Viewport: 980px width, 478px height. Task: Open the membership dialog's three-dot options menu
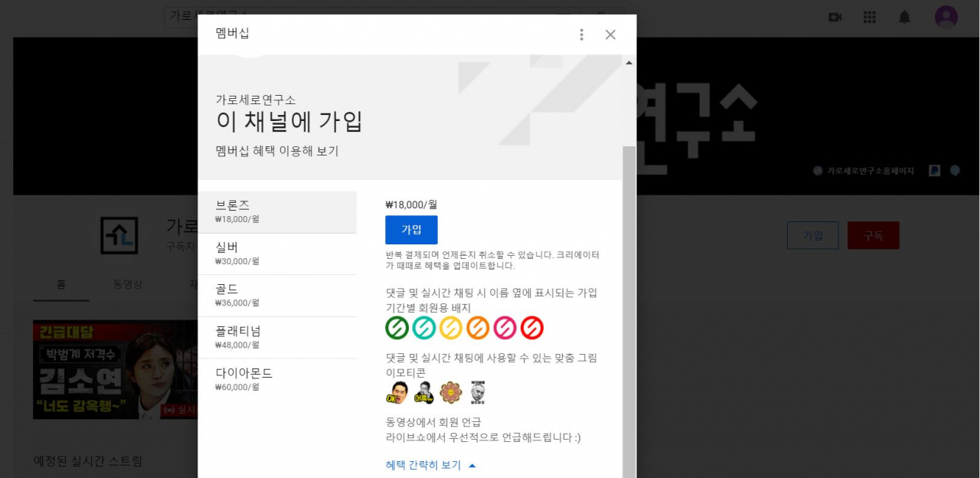click(582, 34)
